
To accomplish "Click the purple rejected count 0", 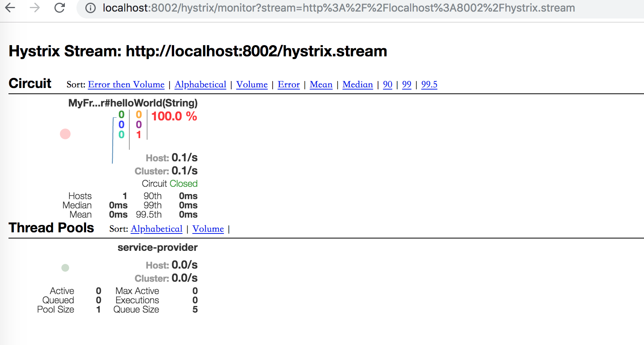I will (x=139, y=125).
